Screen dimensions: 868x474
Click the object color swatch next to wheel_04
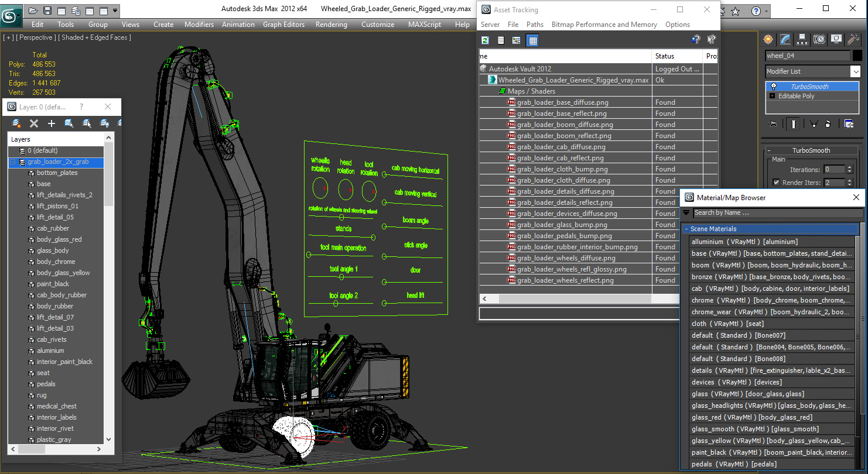(857, 56)
